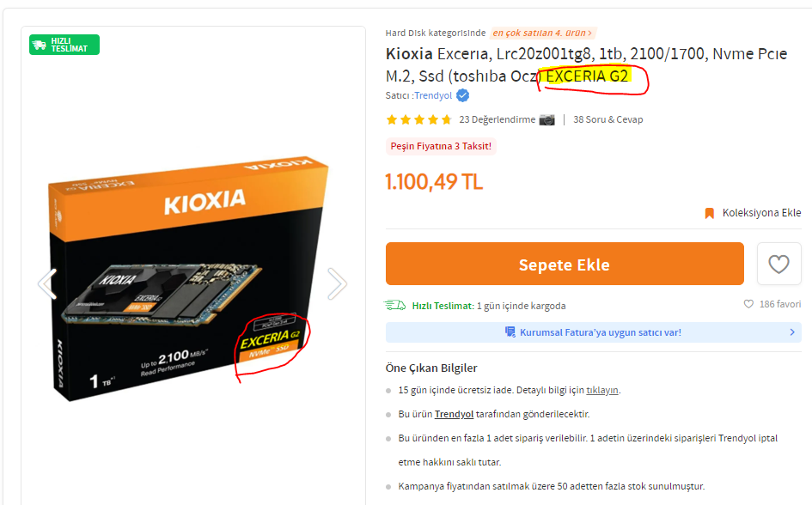
Task: Open the 23 Değerlendirme reviews
Action: 498,119
